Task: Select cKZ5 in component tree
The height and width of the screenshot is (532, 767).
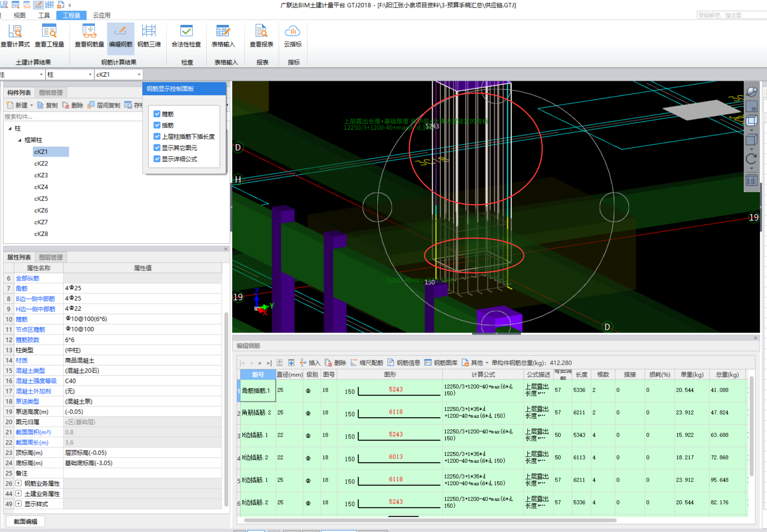Action: pyautogui.click(x=41, y=199)
